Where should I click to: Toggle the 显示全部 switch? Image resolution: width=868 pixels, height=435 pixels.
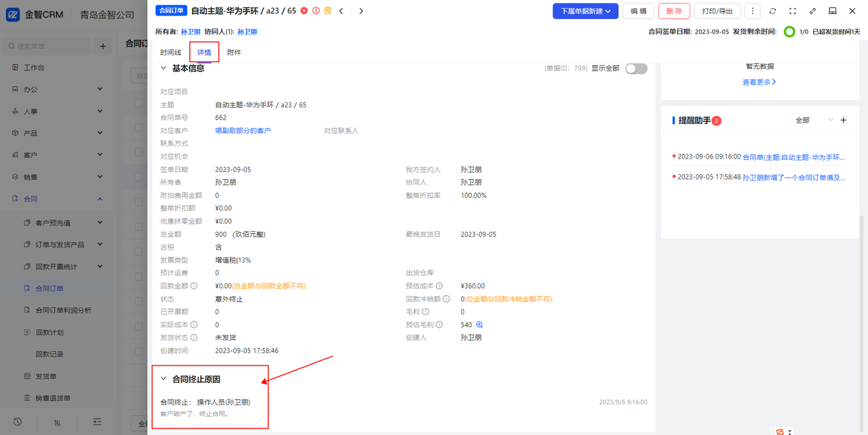tap(635, 68)
